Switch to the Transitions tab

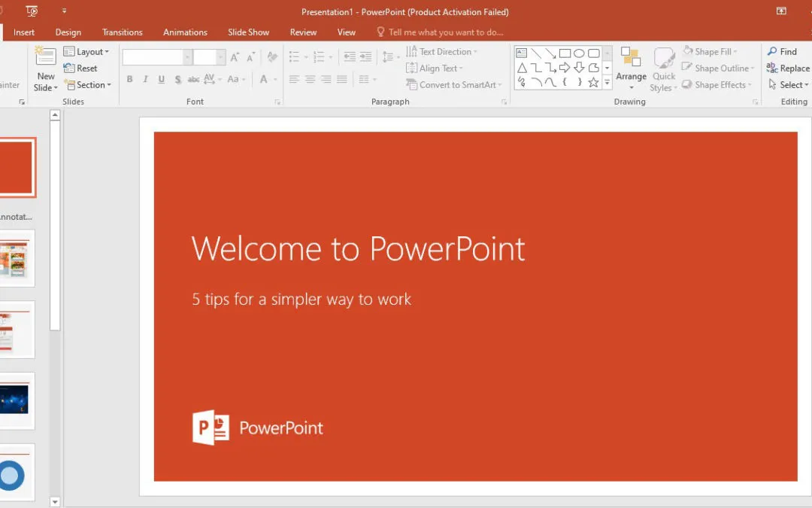123,32
